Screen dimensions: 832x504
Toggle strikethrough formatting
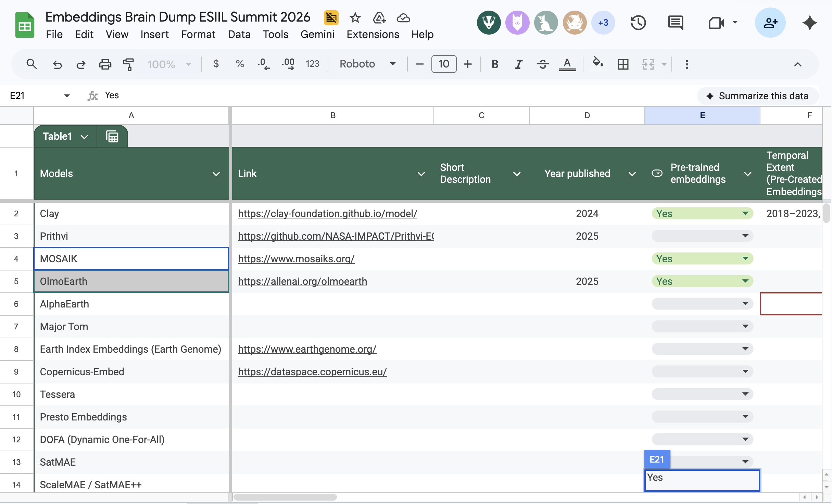(543, 64)
